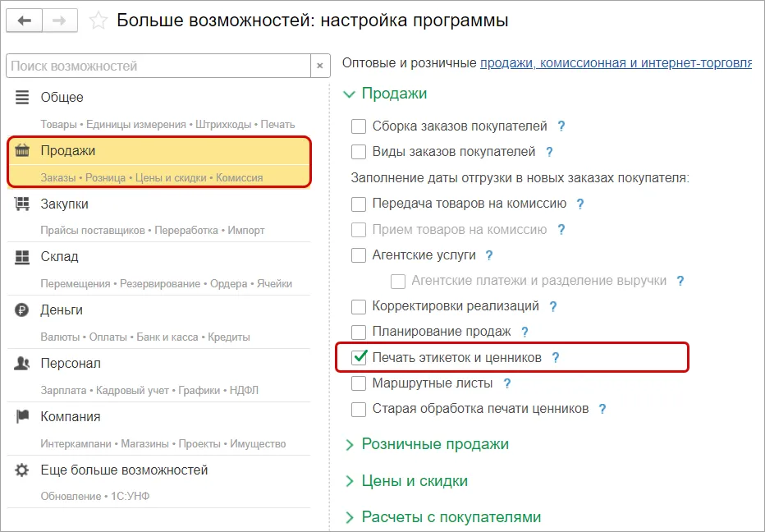Open the Склад section in sidebar

click(158, 269)
